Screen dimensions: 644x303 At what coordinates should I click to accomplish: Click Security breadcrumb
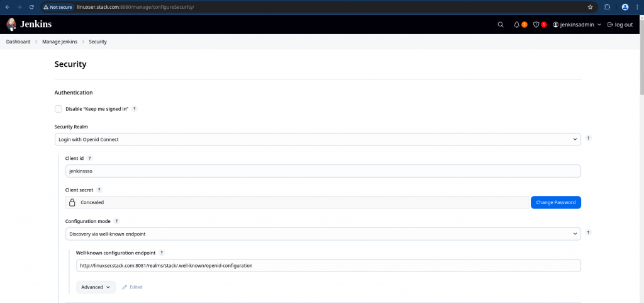tap(97, 42)
